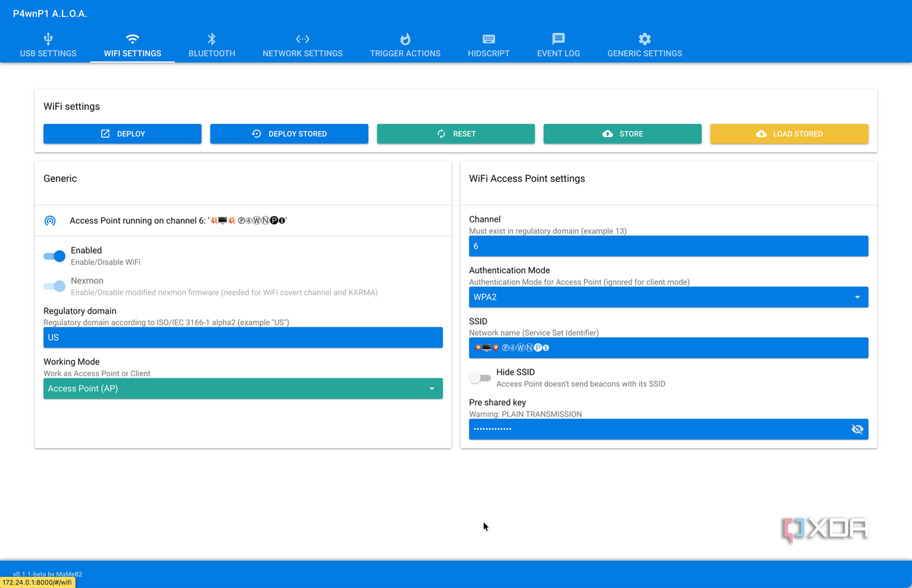Click the Reset button
Viewport: 912px width, 588px height.
[x=456, y=134]
